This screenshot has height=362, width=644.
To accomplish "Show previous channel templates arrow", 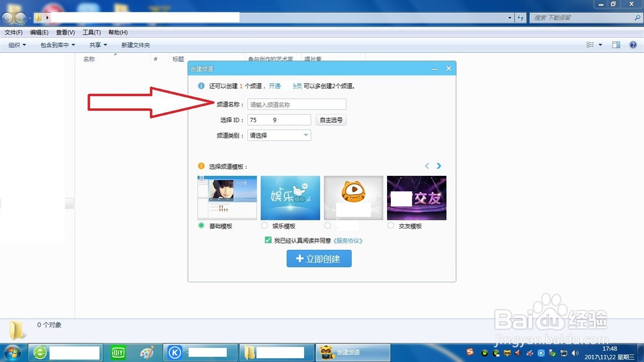I will (427, 166).
